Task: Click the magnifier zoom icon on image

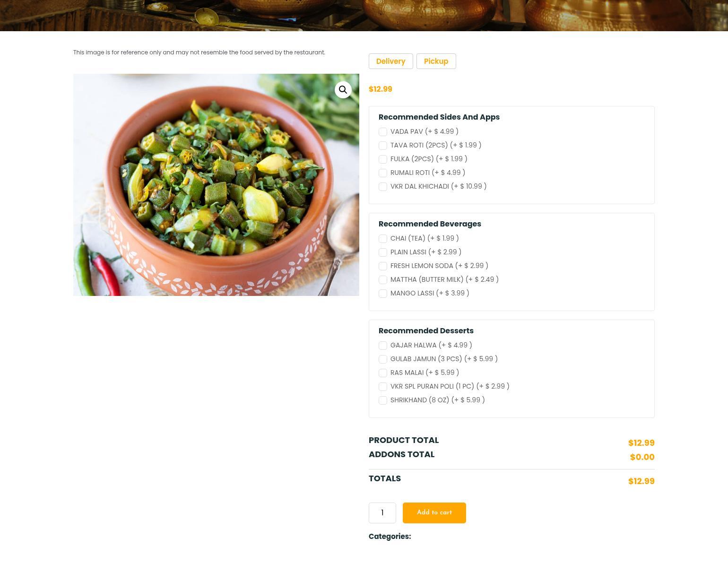Action: coord(343,90)
